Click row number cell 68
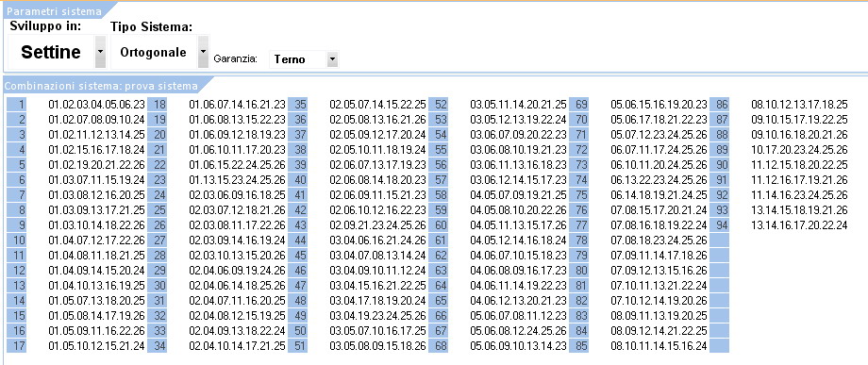The width and height of the screenshot is (868, 365). click(439, 346)
